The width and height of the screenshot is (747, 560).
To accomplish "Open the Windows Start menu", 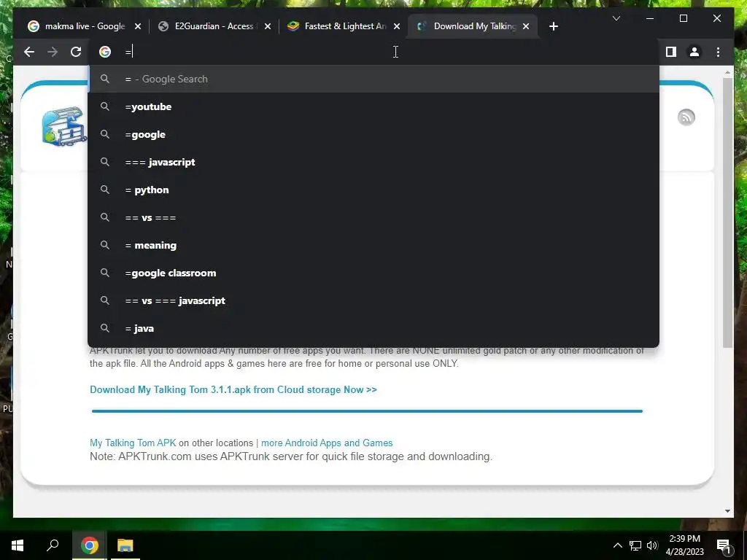I will [18, 545].
